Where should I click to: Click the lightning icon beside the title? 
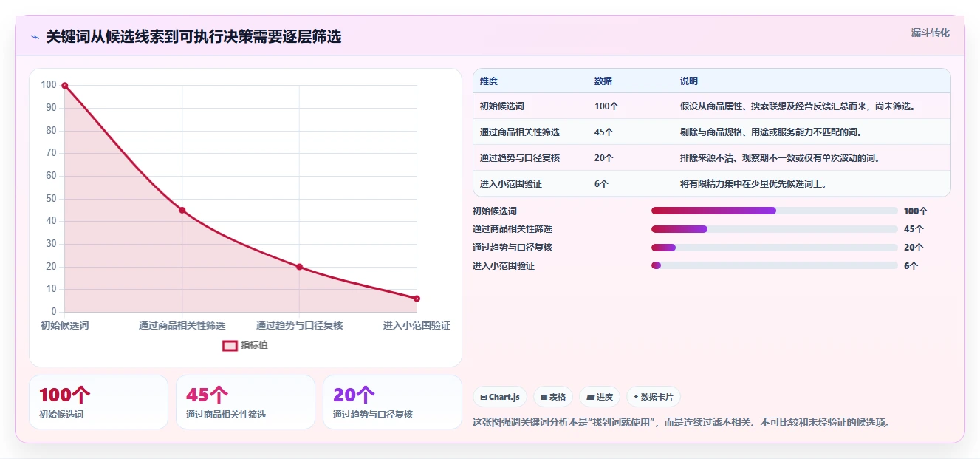click(x=35, y=37)
